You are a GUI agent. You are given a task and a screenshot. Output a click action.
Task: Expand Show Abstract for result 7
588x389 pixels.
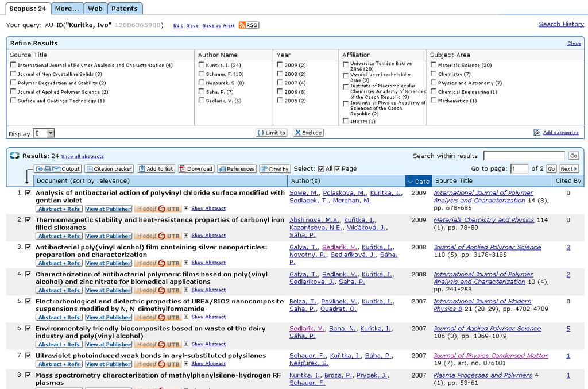(208, 364)
